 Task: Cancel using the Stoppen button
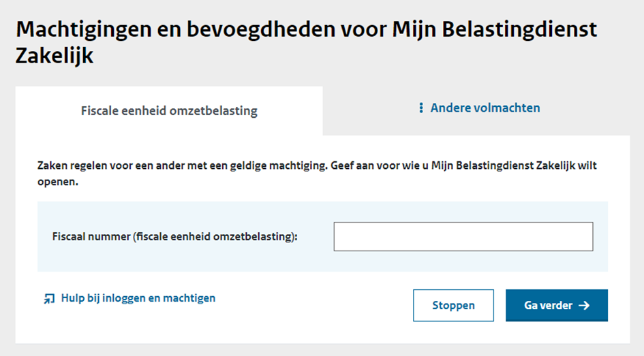pyautogui.click(x=453, y=306)
